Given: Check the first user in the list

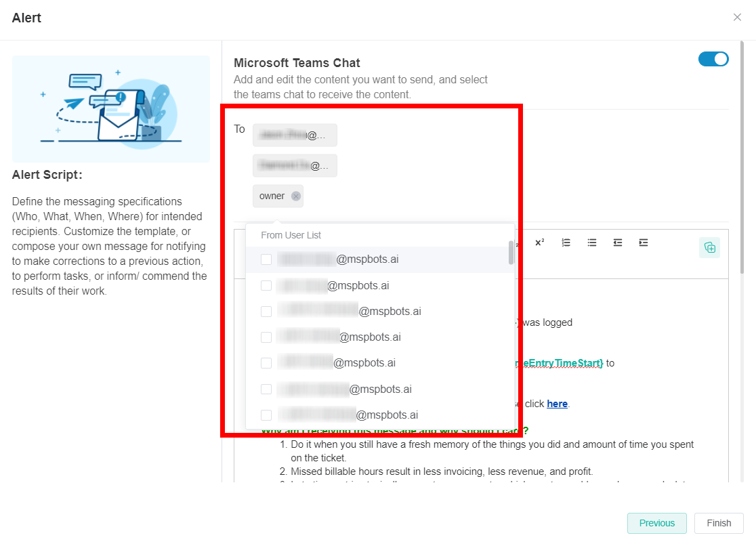Looking at the screenshot, I should (266, 259).
